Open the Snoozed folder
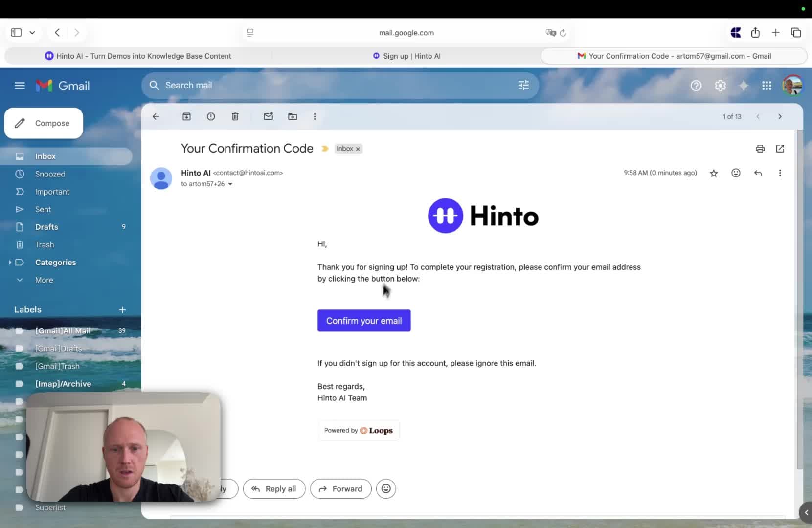The height and width of the screenshot is (528, 812). [66, 174]
